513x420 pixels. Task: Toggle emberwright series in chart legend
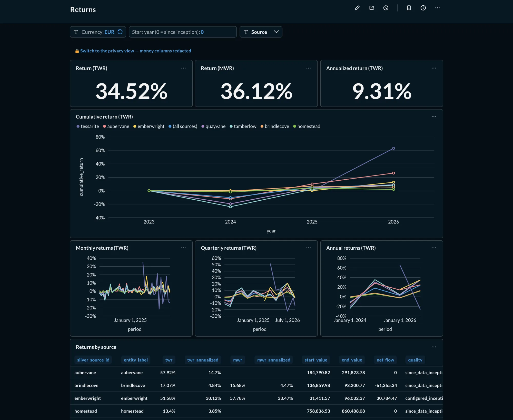coord(149,126)
